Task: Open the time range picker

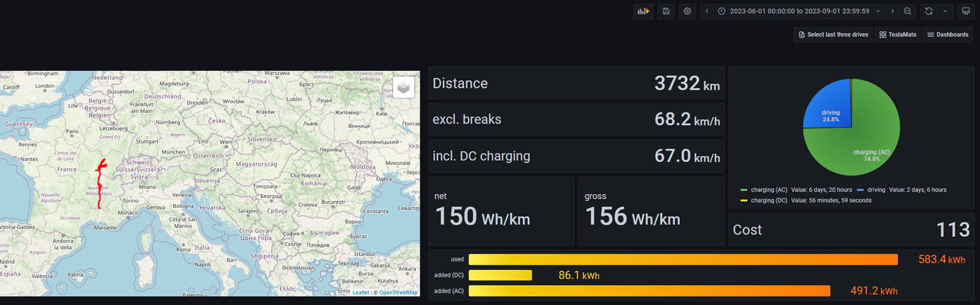Action: (x=799, y=11)
